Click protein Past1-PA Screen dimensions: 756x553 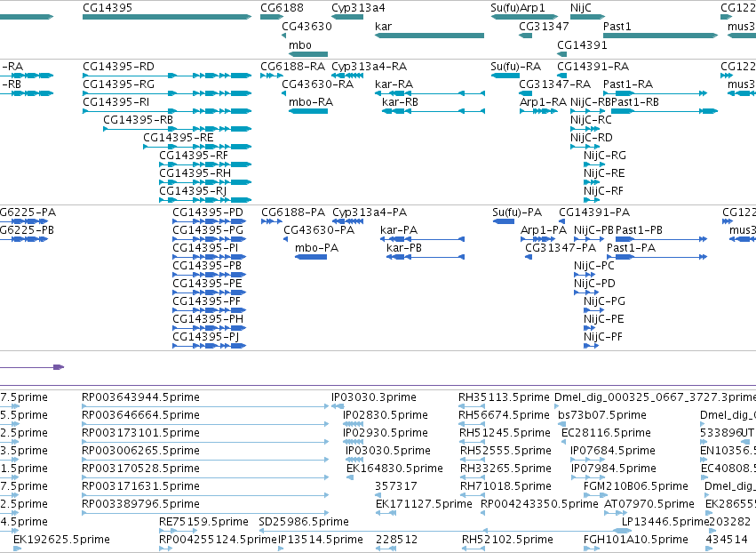pyautogui.click(x=631, y=248)
